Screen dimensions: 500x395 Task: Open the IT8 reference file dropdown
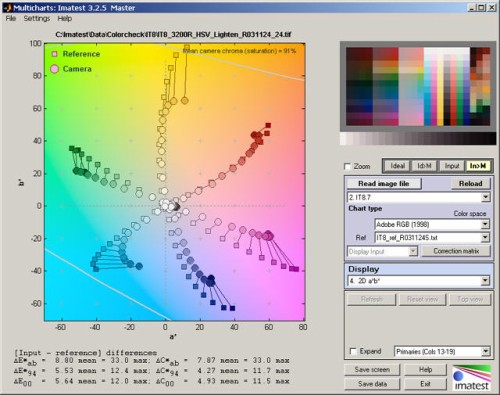[x=432, y=238]
